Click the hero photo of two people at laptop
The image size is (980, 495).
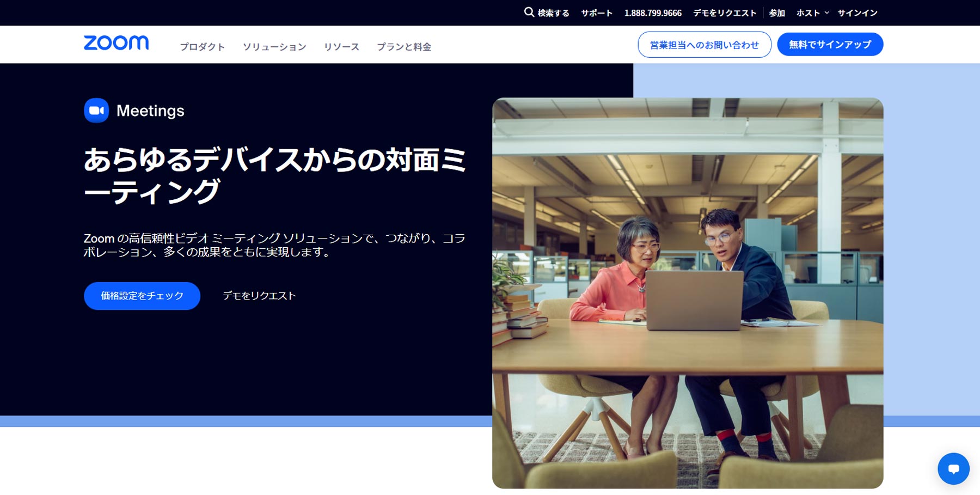click(688, 293)
